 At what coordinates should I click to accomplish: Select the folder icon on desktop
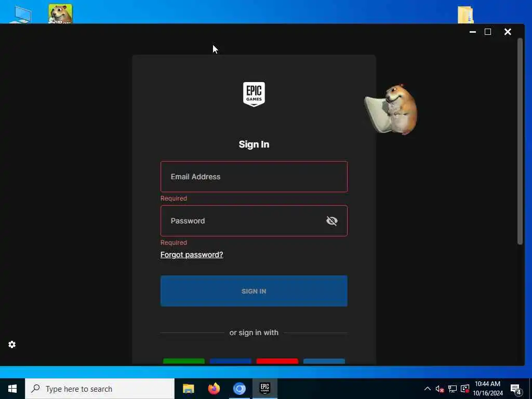click(x=465, y=14)
